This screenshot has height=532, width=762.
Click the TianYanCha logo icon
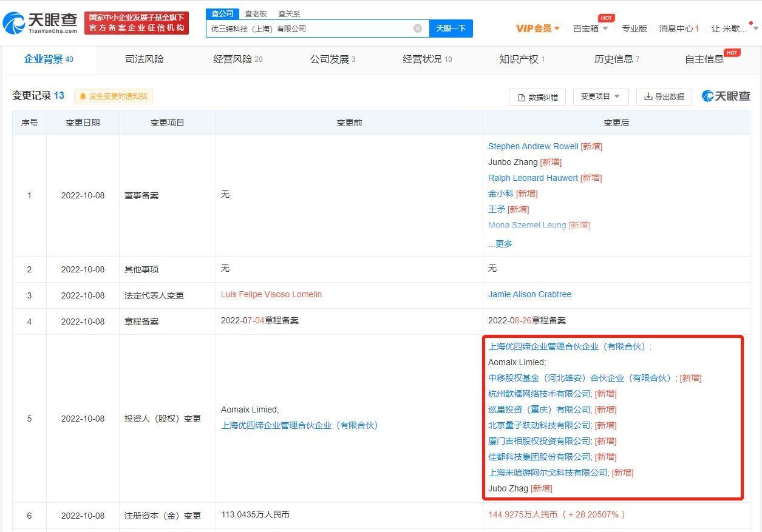pos(15,23)
